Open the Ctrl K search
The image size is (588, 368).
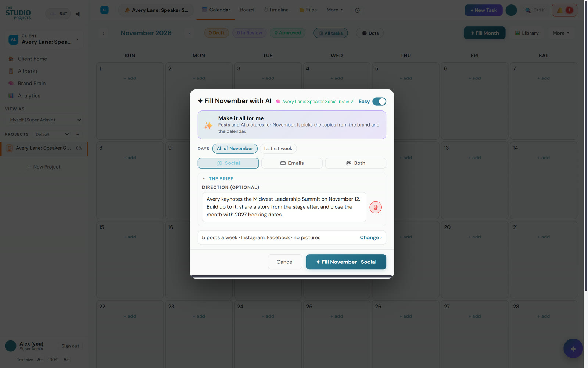[535, 10]
